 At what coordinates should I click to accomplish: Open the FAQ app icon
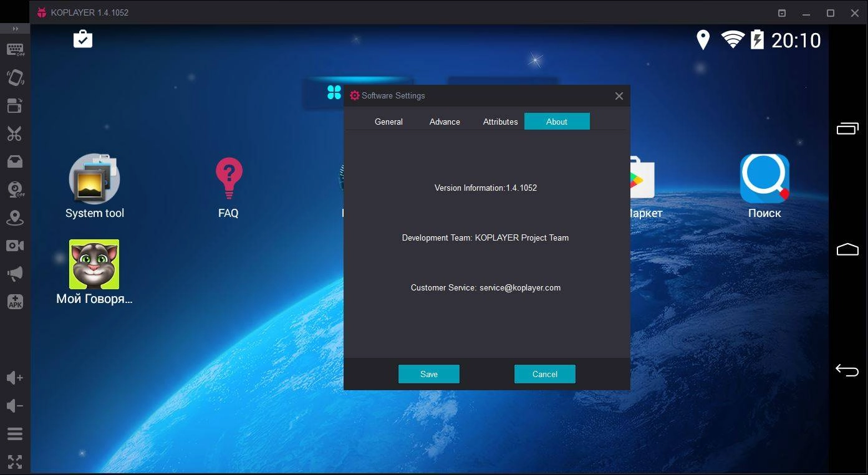tap(228, 186)
